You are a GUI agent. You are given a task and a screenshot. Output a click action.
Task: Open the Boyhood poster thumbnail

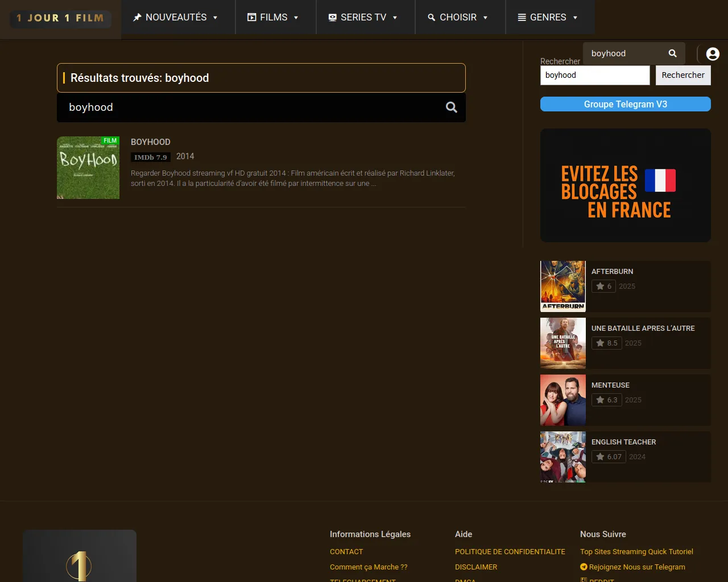88,168
